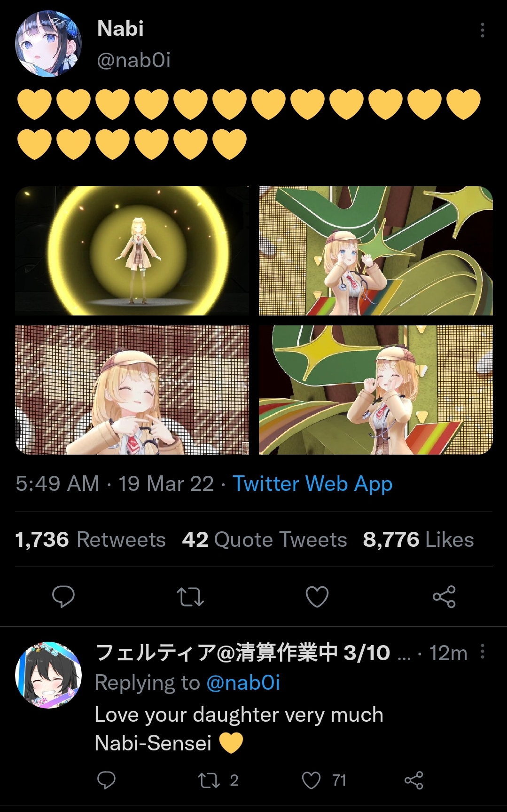Open Nabi's profile avatar
507x812 pixels.
(48, 44)
